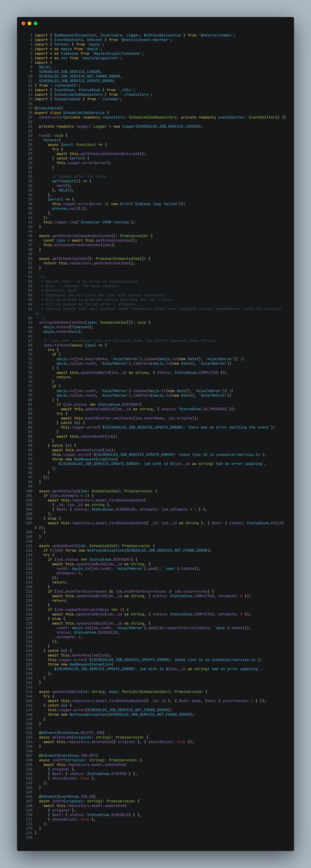Select "BadRequestException" in the line 1 import
This screenshot has height=868, width=311.
(x=75, y=35)
